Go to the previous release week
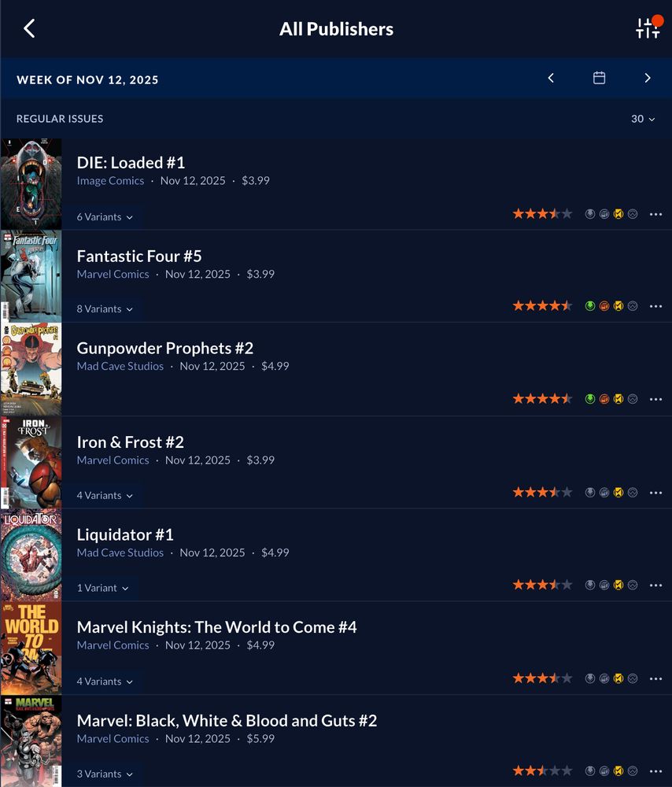Screen dimensions: 672x787 [x=551, y=78]
